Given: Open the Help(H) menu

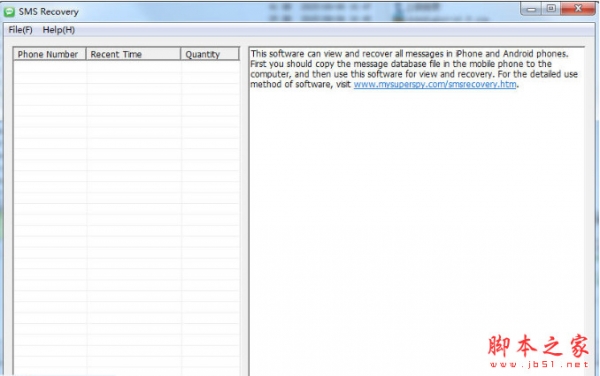Looking at the screenshot, I should coord(59,30).
